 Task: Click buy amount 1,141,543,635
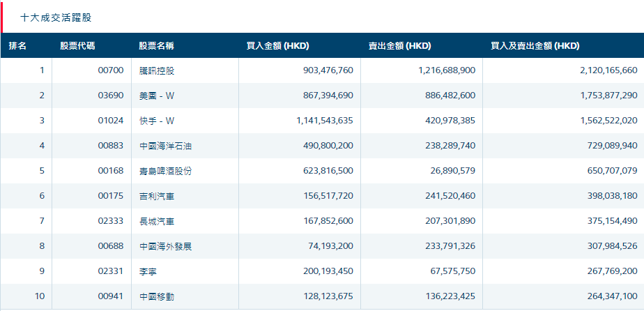pyautogui.click(x=325, y=121)
